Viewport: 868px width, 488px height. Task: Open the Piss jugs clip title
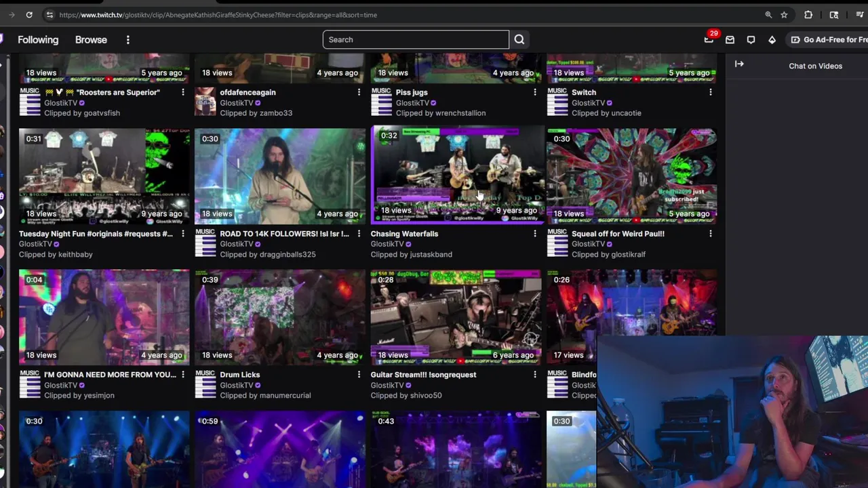[412, 92]
